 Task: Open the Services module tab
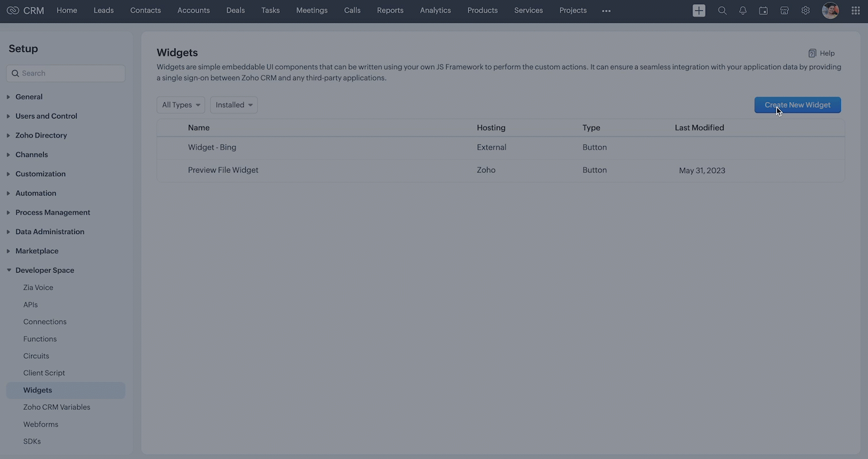coord(528,10)
